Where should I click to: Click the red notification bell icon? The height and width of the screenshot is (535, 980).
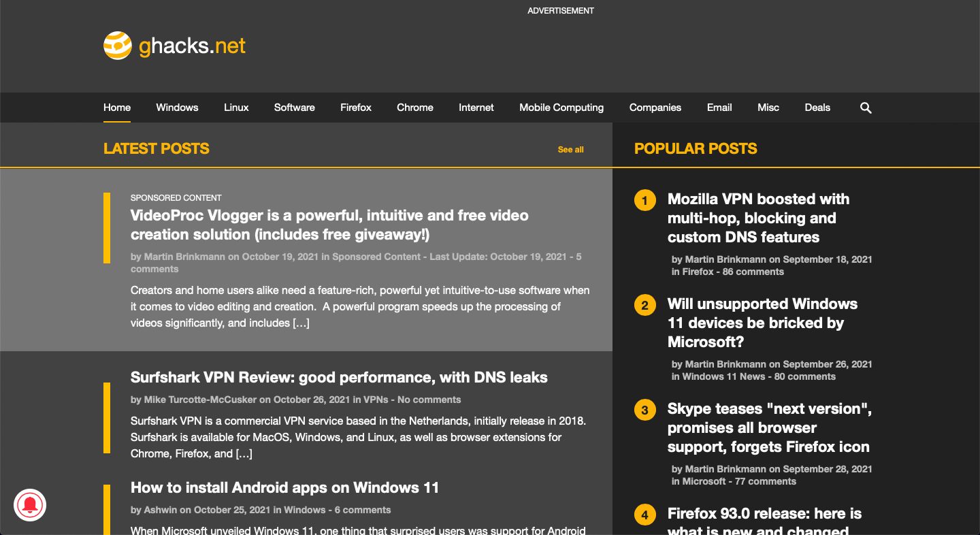pyautogui.click(x=30, y=505)
